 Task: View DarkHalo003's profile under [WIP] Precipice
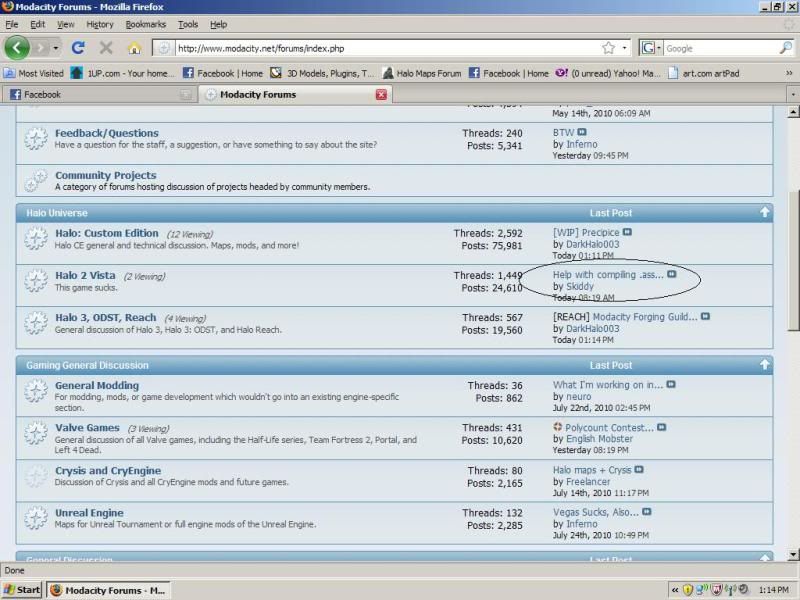(x=592, y=244)
